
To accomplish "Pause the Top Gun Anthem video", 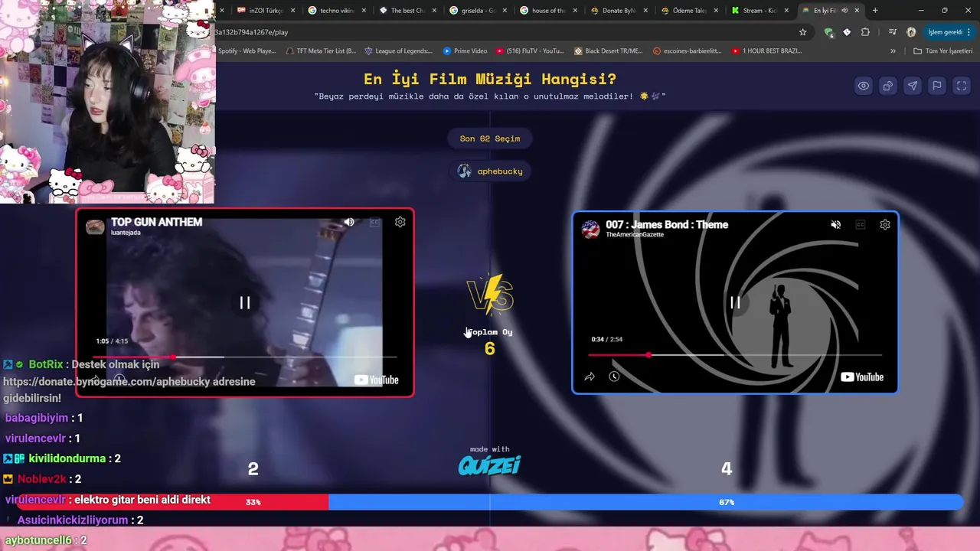I will pyautogui.click(x=245, y=302).
